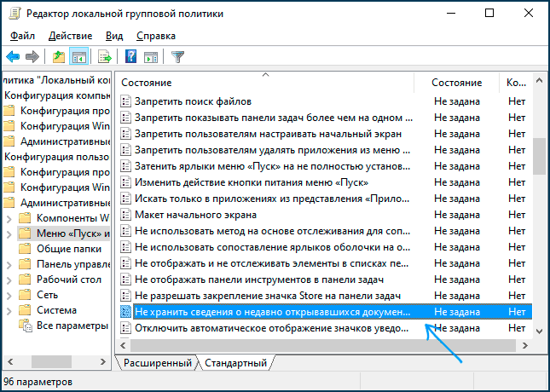Toggle the show/hide console tree icon
The width and height of the screenshot is (550, 392).
(78, 56)
